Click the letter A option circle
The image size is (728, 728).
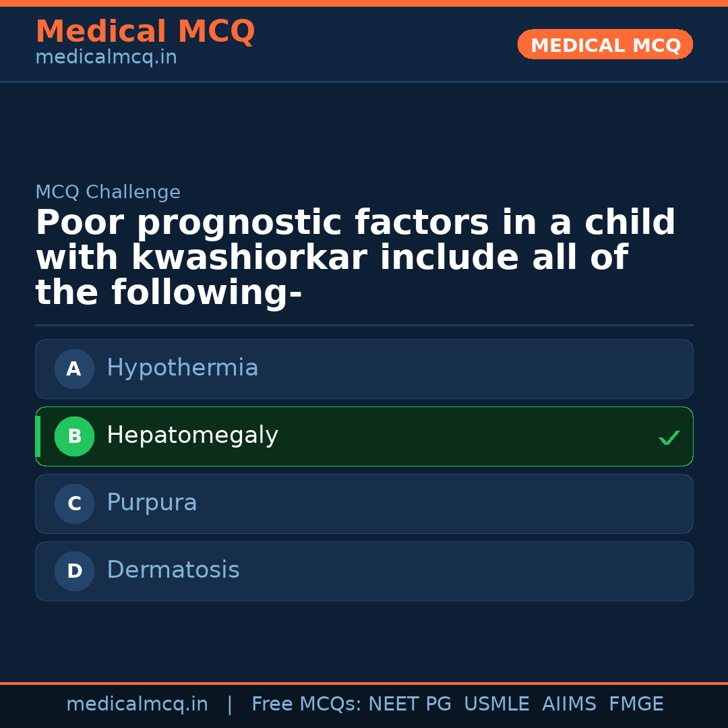[74, 369]
